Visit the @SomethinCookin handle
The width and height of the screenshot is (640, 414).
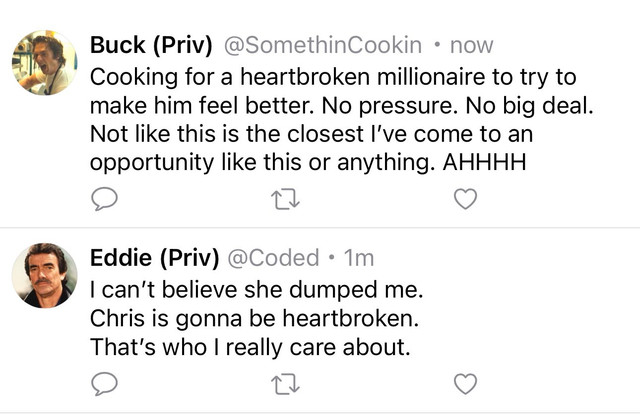point(322,45)
